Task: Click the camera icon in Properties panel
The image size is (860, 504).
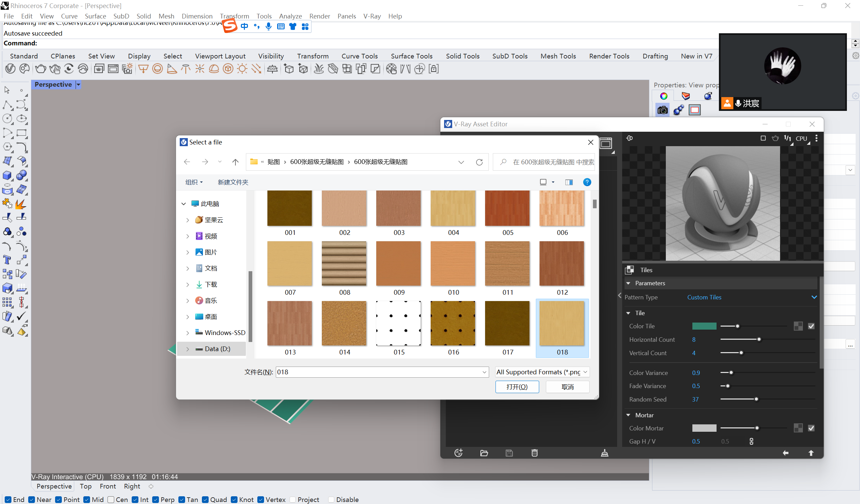Action: [662, 110]
